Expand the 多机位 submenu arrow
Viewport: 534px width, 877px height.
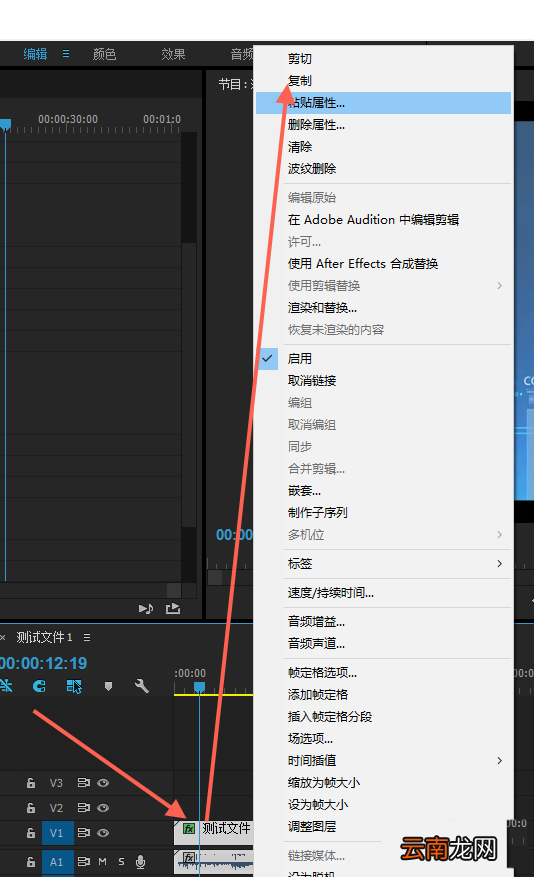[499, 535]
